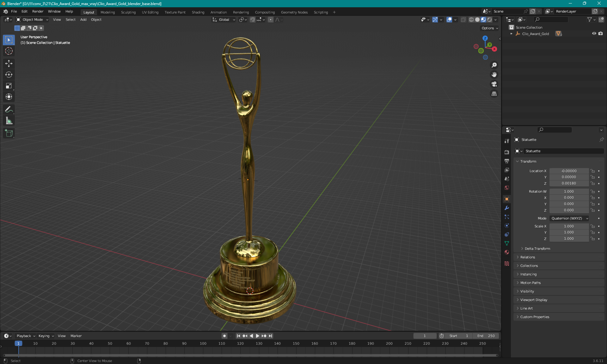
Task: Choose the Move tool in toolbar
Action: pos(9,64)
